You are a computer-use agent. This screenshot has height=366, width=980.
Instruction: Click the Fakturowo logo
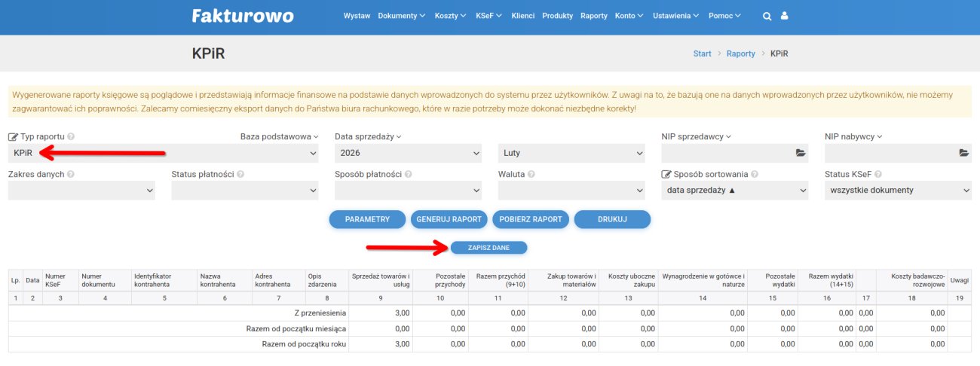(x=243, y=16)
